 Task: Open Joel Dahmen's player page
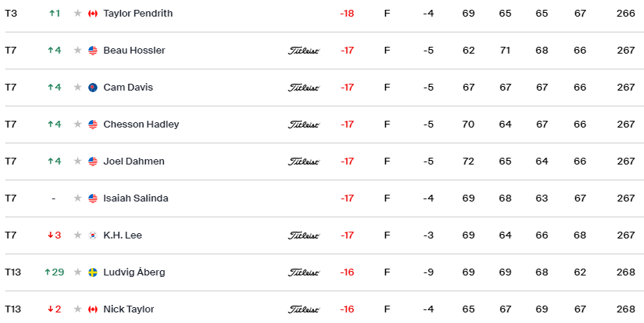click(134, 161)
